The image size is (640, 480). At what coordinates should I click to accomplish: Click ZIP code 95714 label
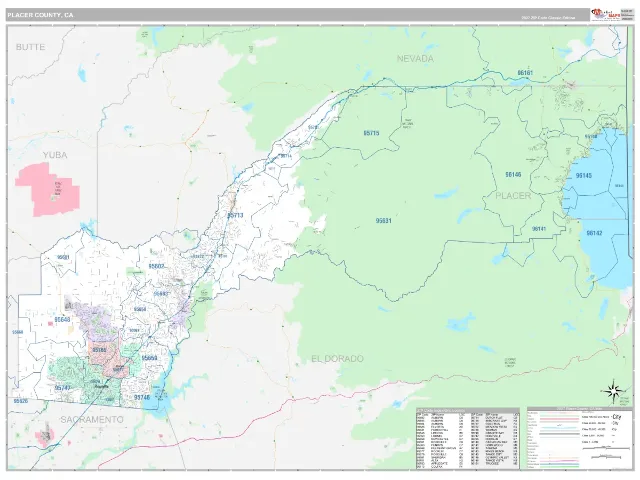coord(286,156)
